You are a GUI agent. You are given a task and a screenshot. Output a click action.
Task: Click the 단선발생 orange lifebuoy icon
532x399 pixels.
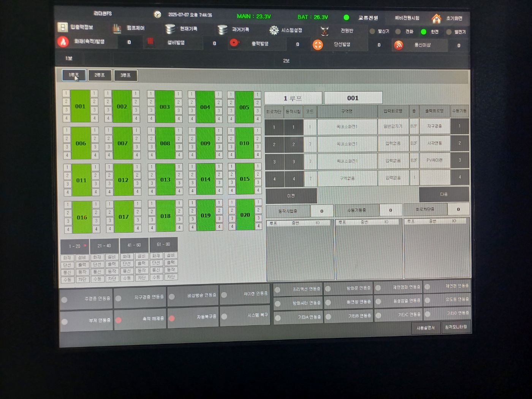pos(318,45)
